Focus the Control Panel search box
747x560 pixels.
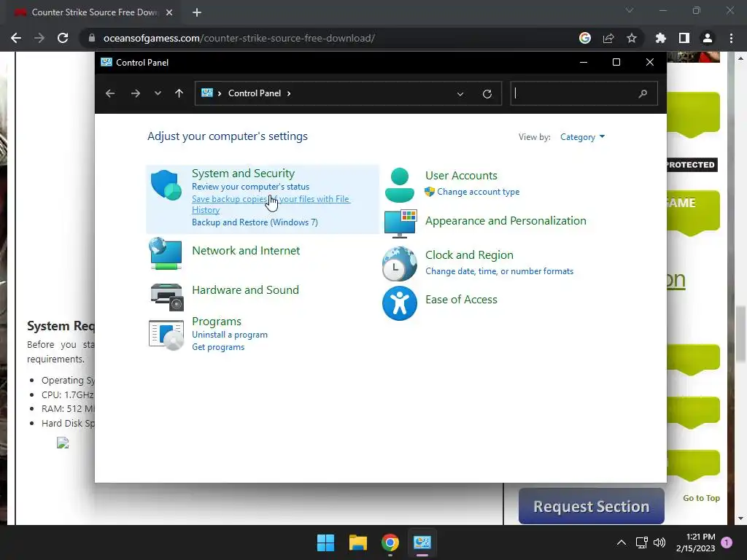pos(584,93)
